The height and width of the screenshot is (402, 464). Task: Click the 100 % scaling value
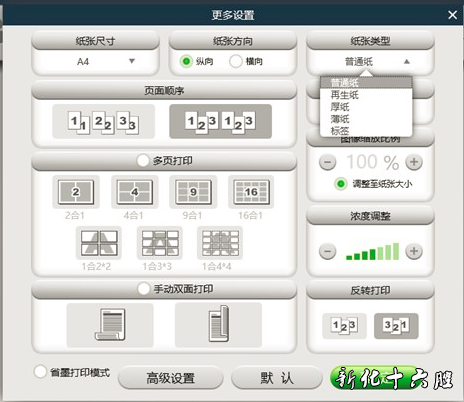coord(373,162)
